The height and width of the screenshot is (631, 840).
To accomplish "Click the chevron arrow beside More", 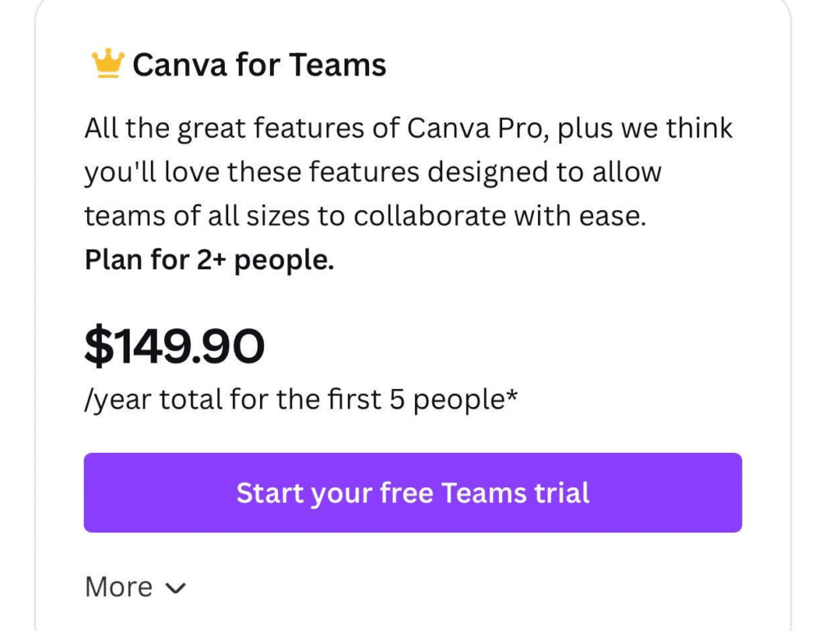I will (176, 588).
